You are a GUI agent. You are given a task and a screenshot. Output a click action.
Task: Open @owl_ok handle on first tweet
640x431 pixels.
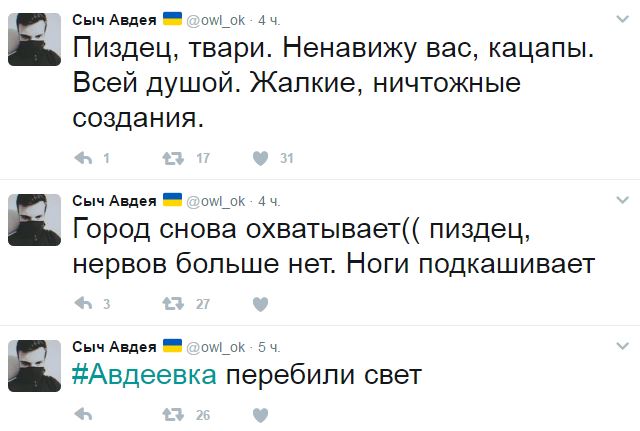(216, 20)
